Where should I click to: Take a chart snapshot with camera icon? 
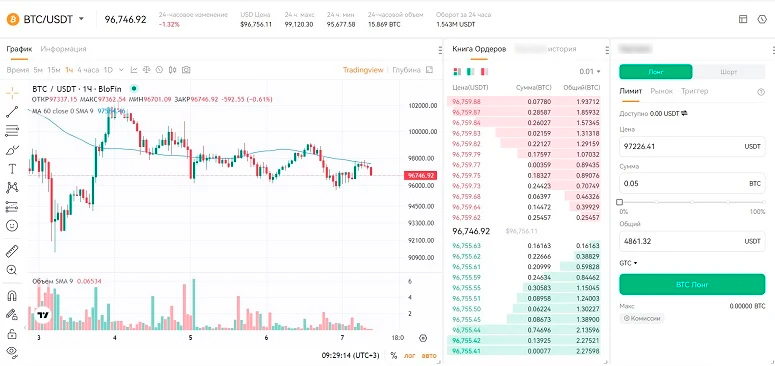click(x=186, y=70)
